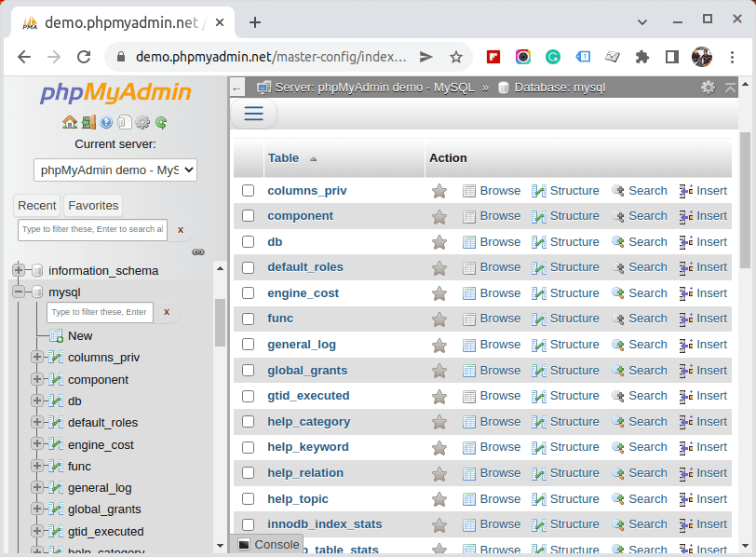
Task: Open the hamburger menu button
Action: 253,114
